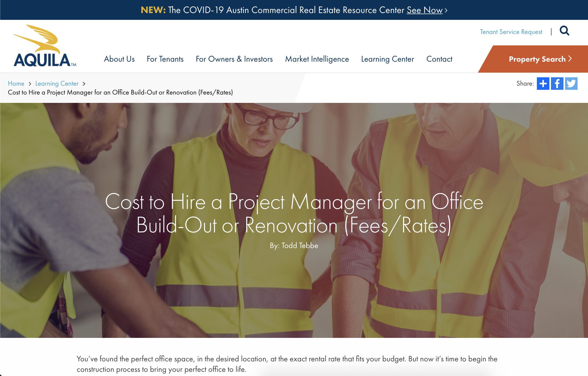
Task: Open the About Us menu
Action: tap(119, 59)
